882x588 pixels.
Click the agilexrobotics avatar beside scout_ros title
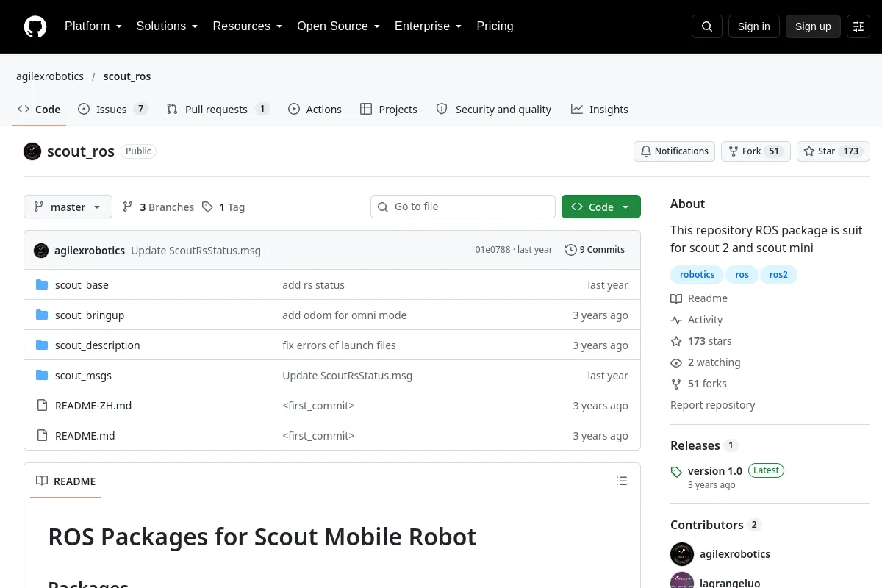click(x=32, y=151)
